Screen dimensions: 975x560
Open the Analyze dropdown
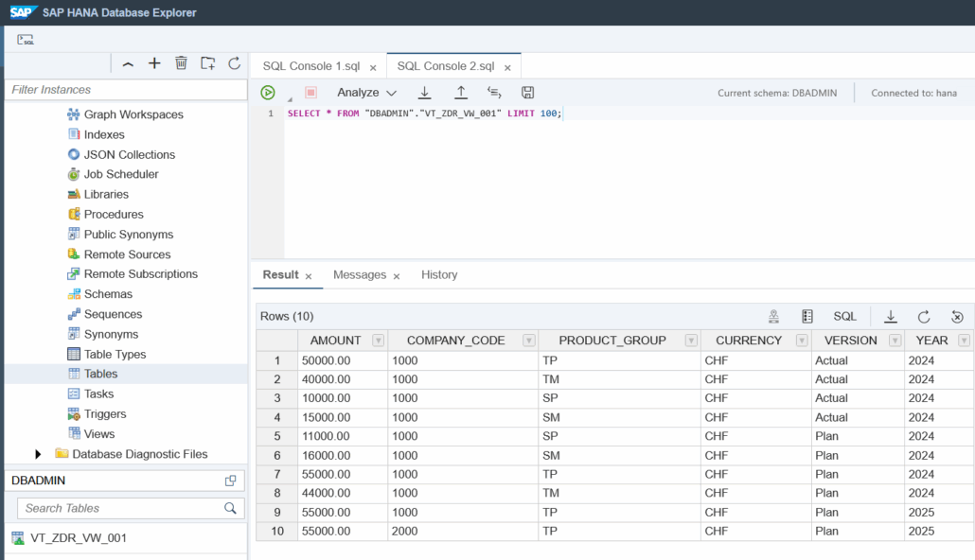point(366,93)
